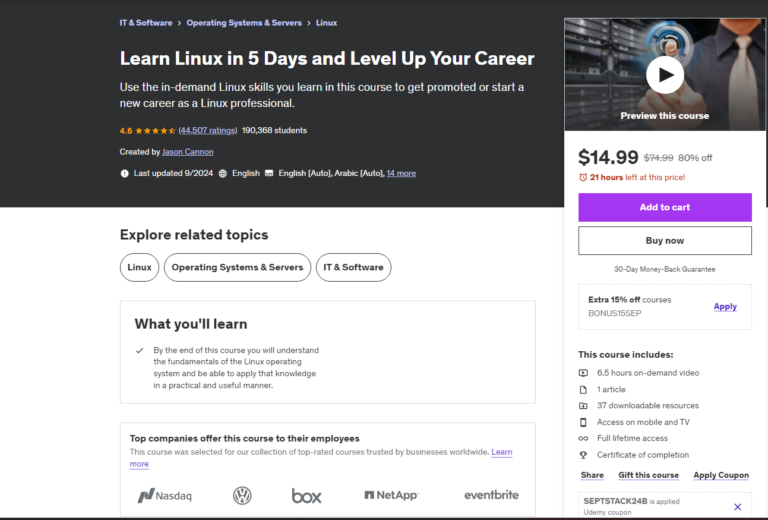Open the Apply Coupon option
Viewport: 768px width, 520px height.
pyautogui.click(x=721, y=475)
